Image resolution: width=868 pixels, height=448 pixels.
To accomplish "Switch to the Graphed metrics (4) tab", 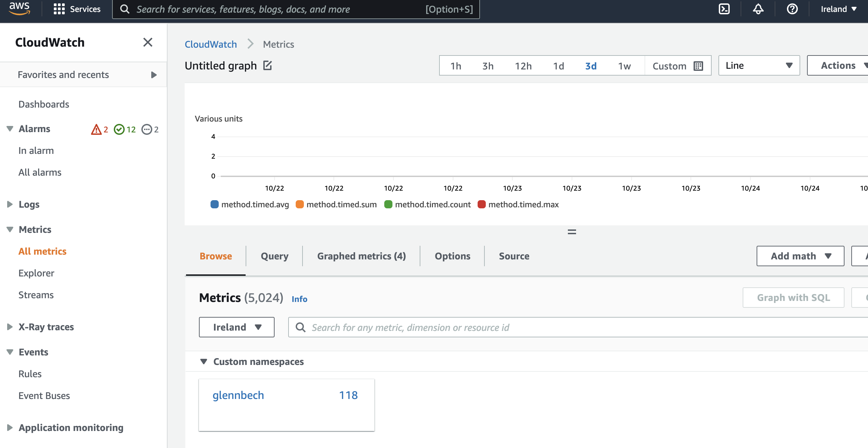I will click(361, 256).
